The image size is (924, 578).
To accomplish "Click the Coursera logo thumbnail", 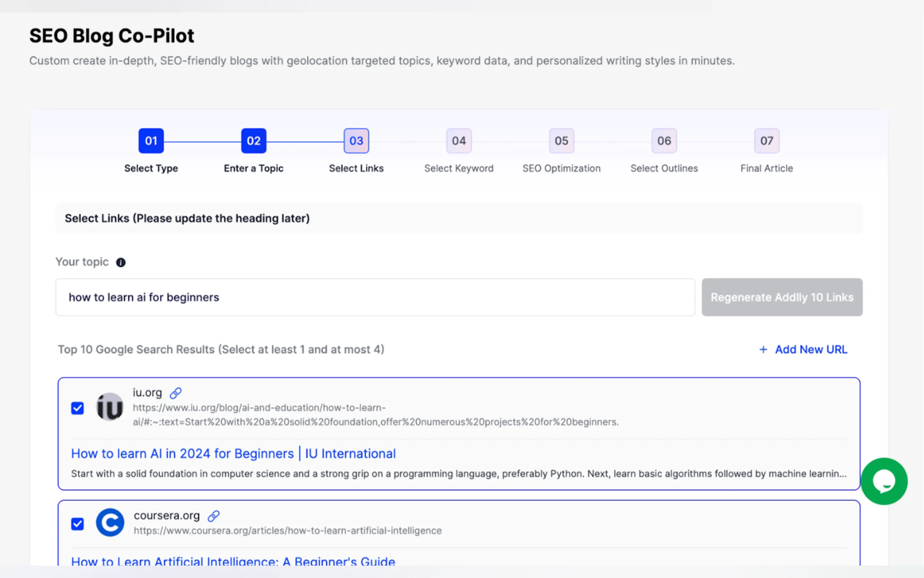I will click(110, 523).
